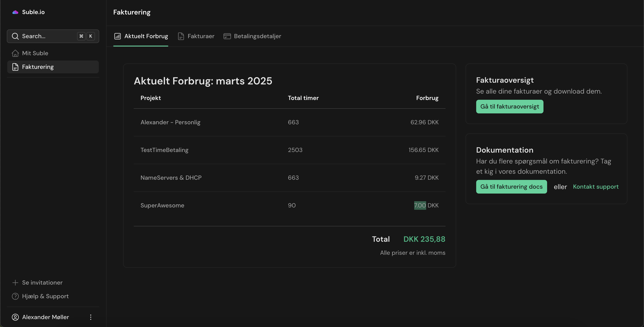The image size is (644, 327).
Task: Click the Fakturering document icon in sidebar
Action: click(x=15, y=67)
